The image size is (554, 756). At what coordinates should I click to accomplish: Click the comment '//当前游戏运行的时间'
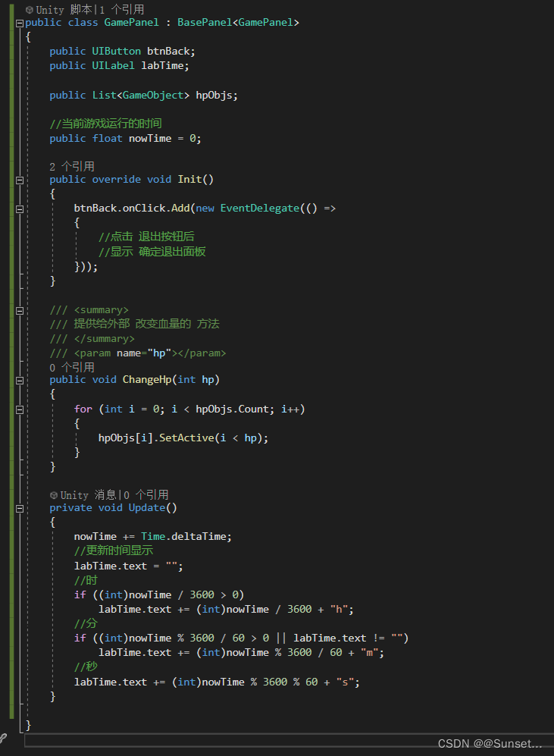(x=105, y=124)
